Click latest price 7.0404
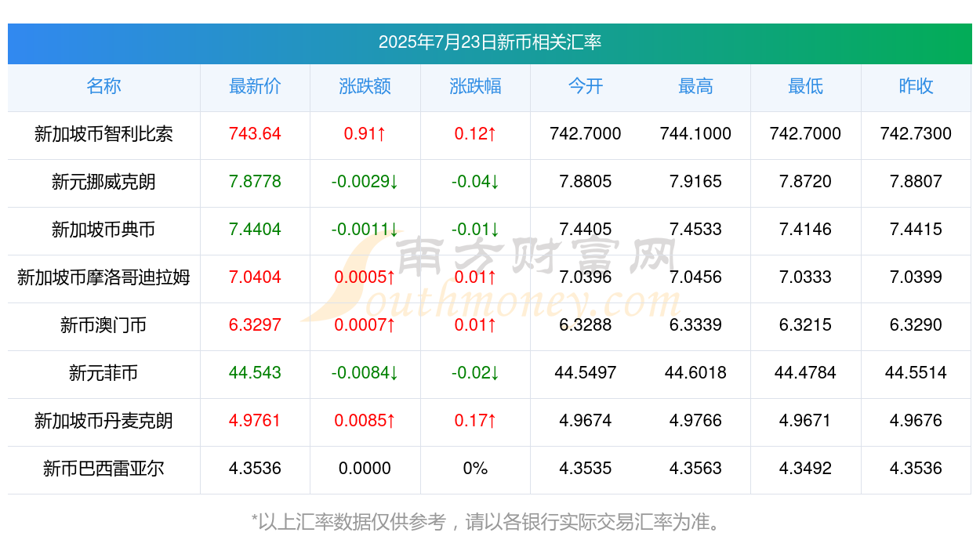Viewport: 980px width, 547px height. click(x=255, y=277)
